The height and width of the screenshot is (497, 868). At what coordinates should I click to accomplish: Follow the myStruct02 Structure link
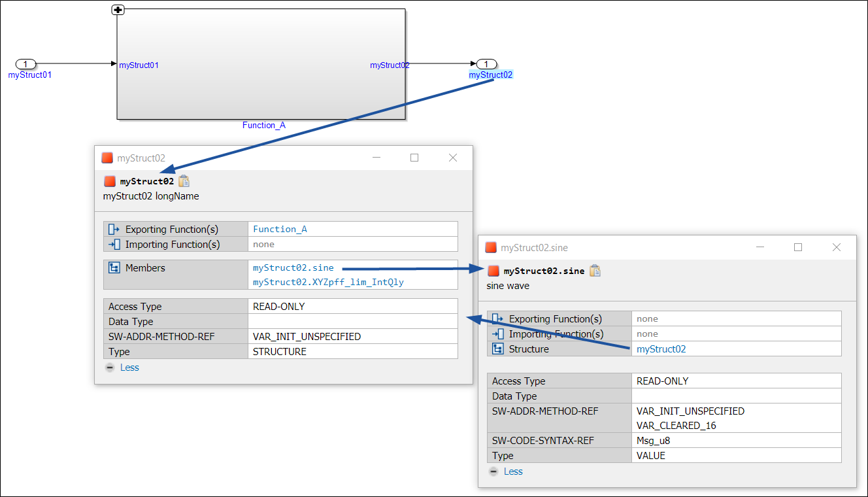pyautogui.click(x=661, y=349)
